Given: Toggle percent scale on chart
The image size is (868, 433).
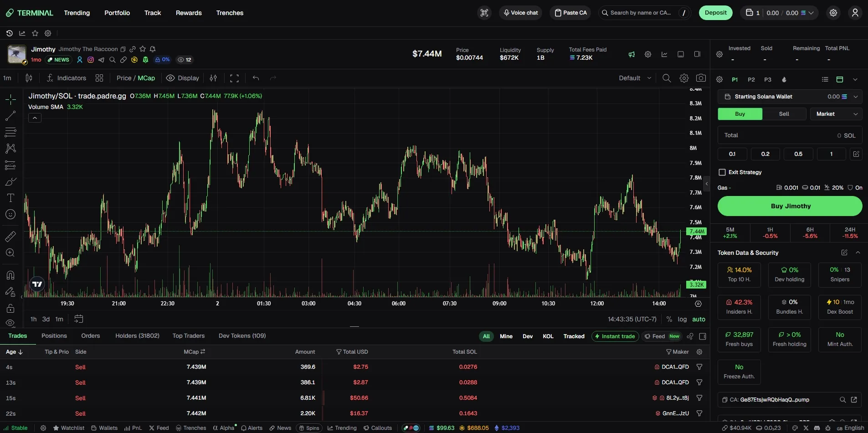Looking at the screenshot, I should click(x=669, y=319).
